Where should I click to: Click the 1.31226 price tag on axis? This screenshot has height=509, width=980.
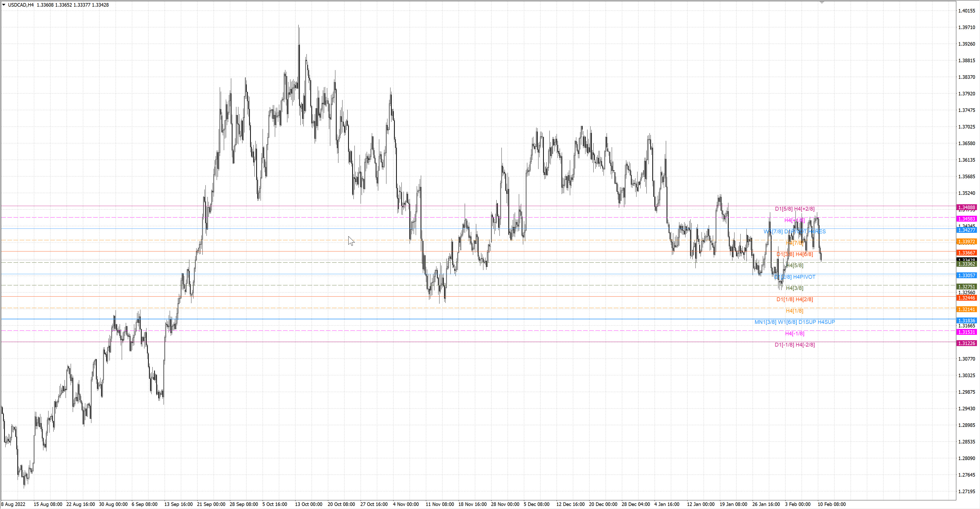[966, 343]
